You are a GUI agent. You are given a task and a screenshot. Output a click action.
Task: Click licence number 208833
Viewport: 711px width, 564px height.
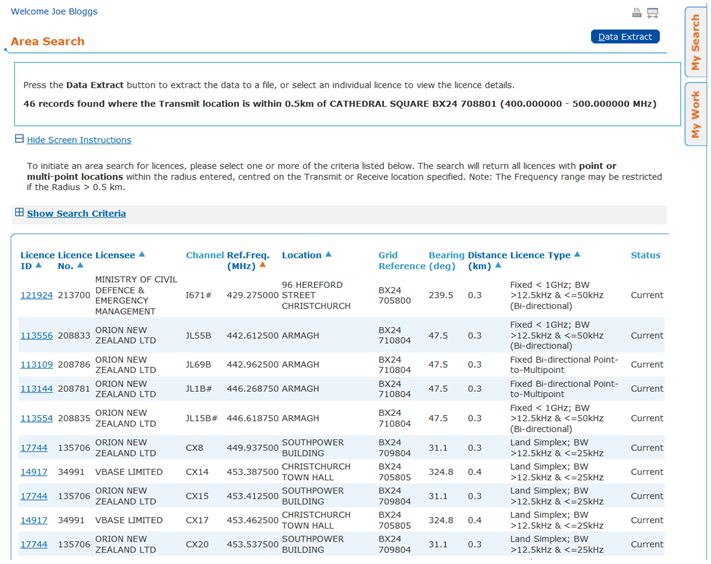point(74,336)
